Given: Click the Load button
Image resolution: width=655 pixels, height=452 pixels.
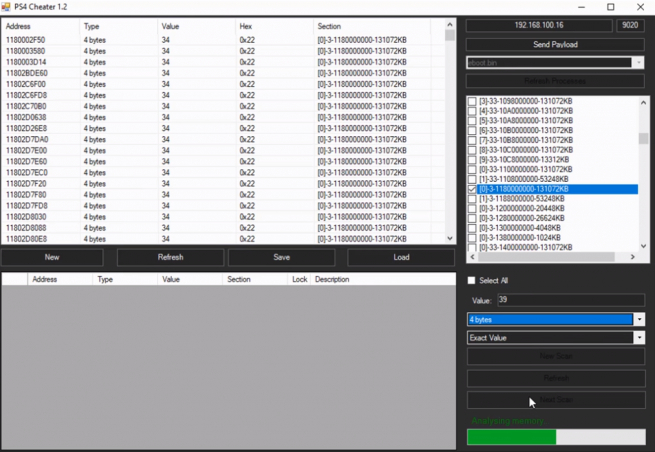Looking at the screenshot, I should [x=401, y=257].
